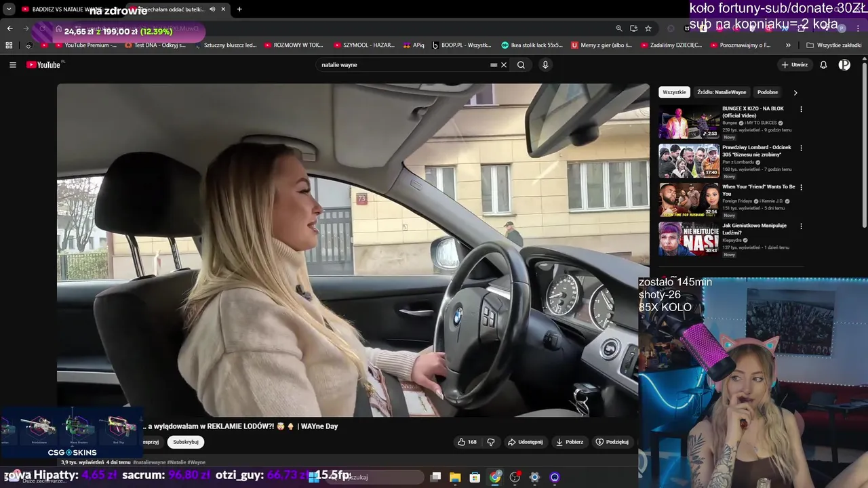Open File Explorer from the taskbar
Screen dimensions: 868x488
coord(455,477)
